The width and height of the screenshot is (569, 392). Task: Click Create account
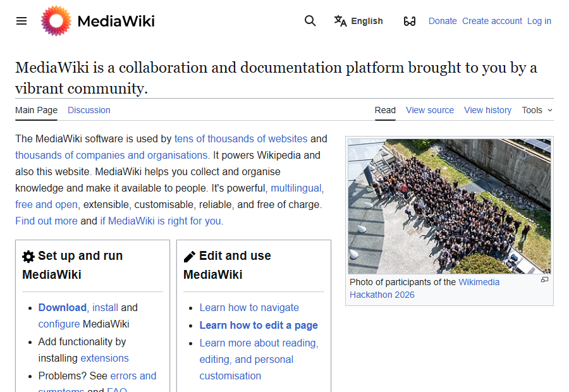[492, 21]
